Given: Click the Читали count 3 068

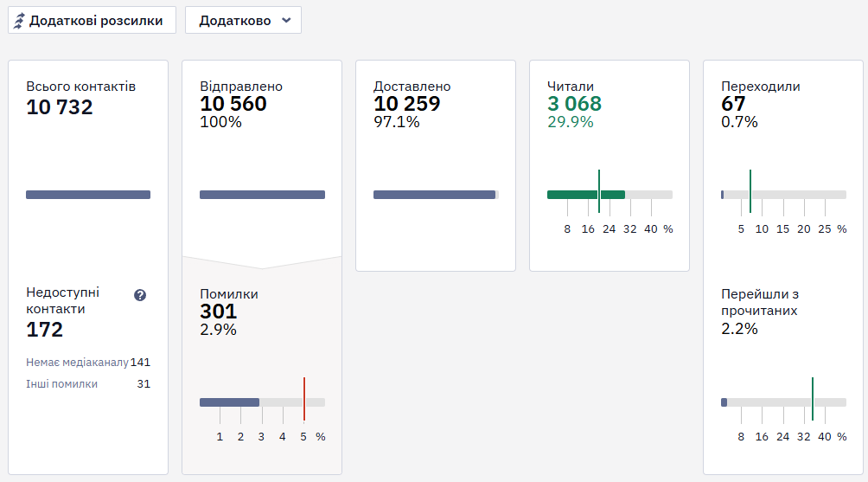Looking at the screenshot, I should click(574, 104).
